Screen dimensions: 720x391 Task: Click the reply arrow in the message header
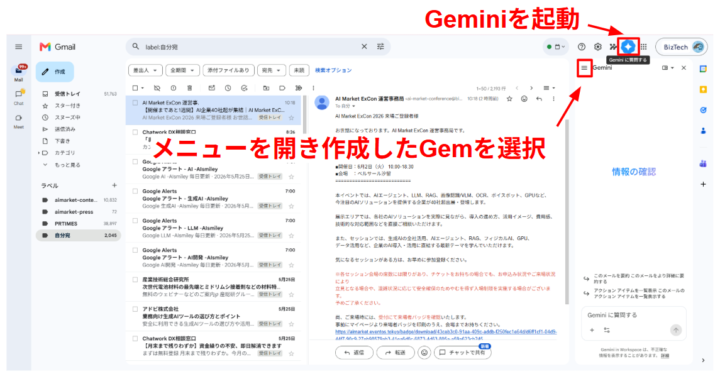tap(539, 99)
